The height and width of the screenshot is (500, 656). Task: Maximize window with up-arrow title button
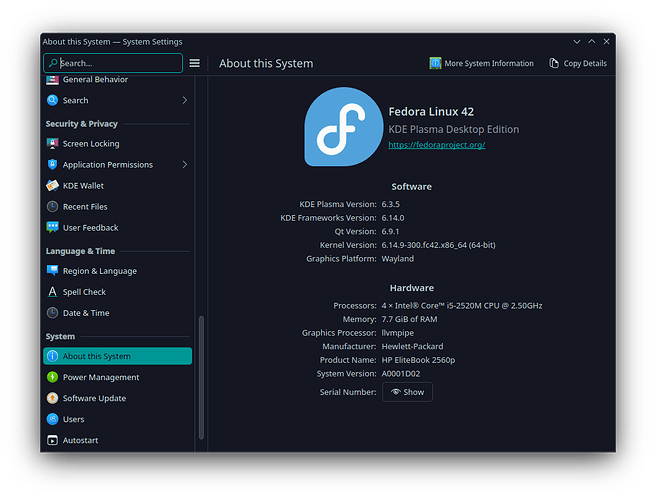coord(592,41)
